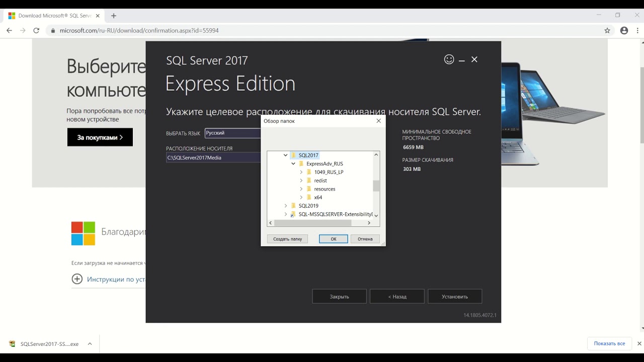Viewport: 644px width, 362px height.
Task: Expand the x64 folder node
Action: (x=301, y=198)
